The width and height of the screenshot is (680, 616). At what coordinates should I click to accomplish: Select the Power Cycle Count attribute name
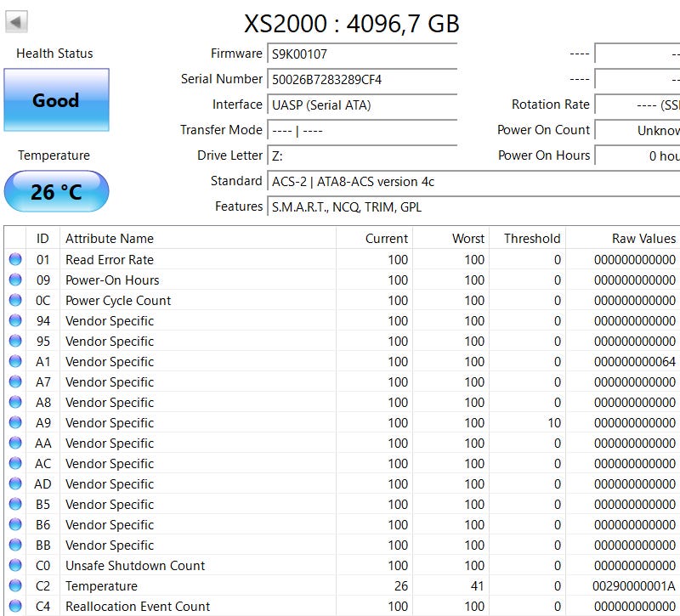point(118,301)
